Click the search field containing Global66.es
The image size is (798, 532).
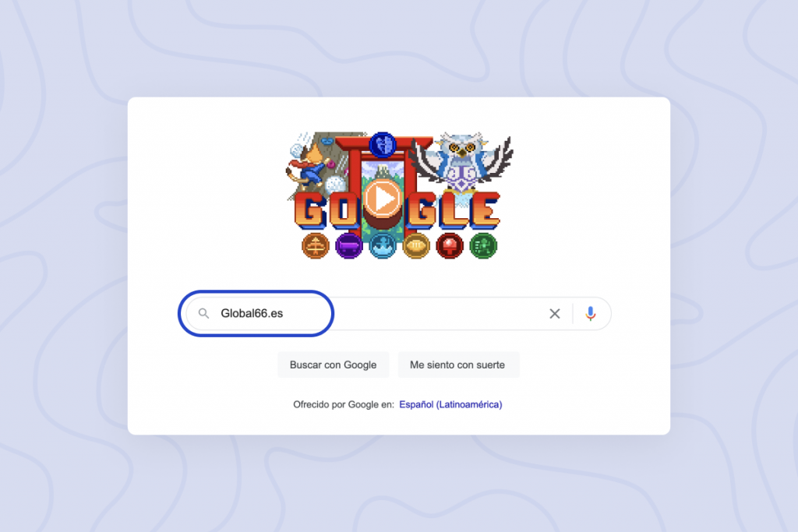[398, 313]
